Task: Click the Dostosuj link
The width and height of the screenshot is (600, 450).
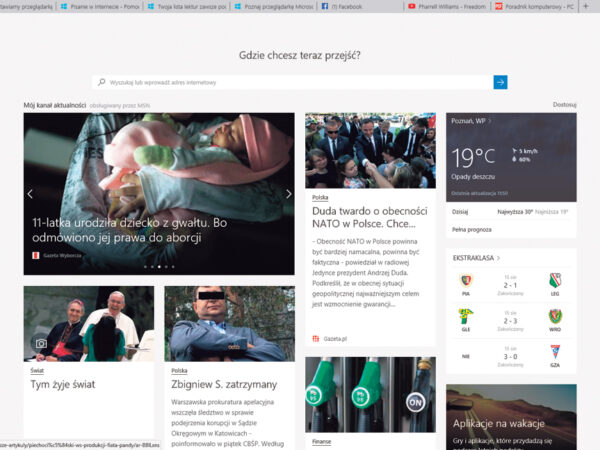Action: tap(564, 104)
